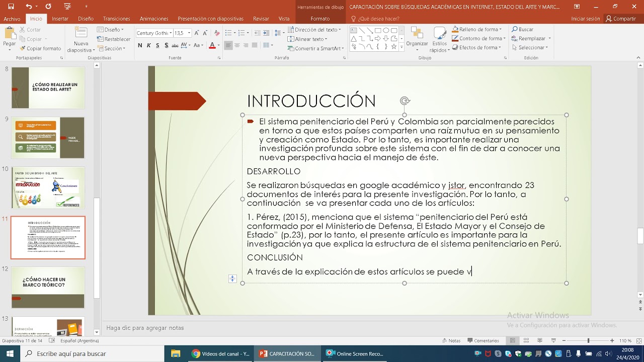Open Contorno de forma dropdown
This screenshot has width=644, height=362.
click(x=479, y=38)
